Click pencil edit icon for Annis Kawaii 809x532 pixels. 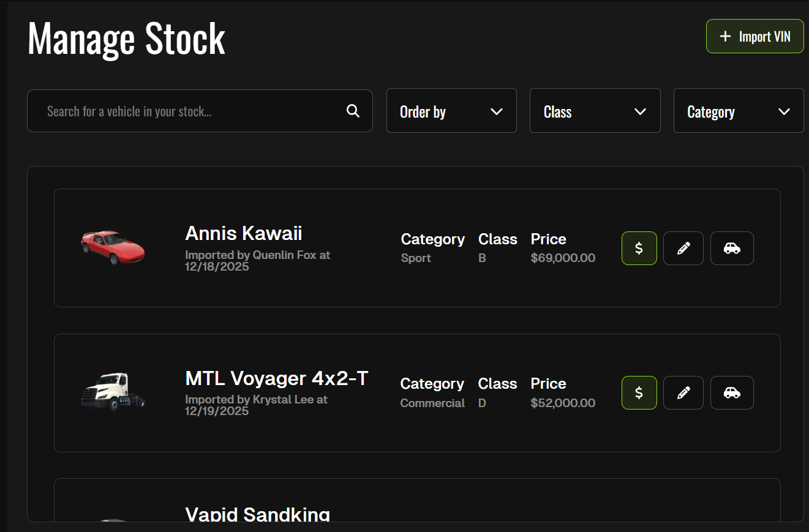[683, 248]
